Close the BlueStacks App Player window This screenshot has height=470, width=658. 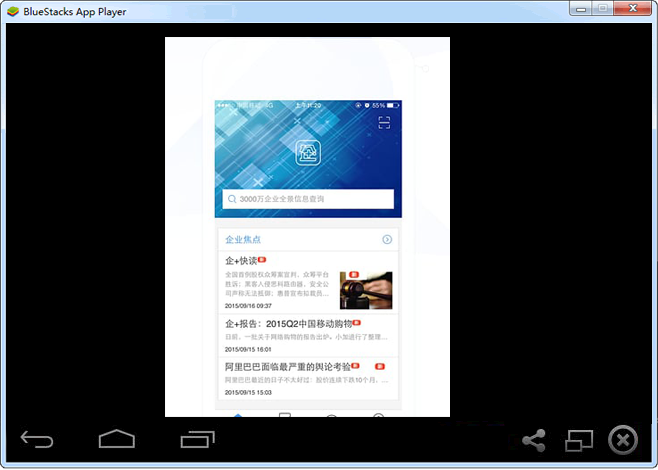pyautogui.click(x=634, y=10)
